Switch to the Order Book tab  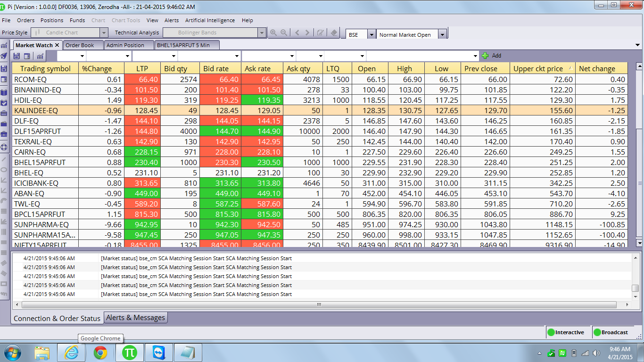[83, 45]
